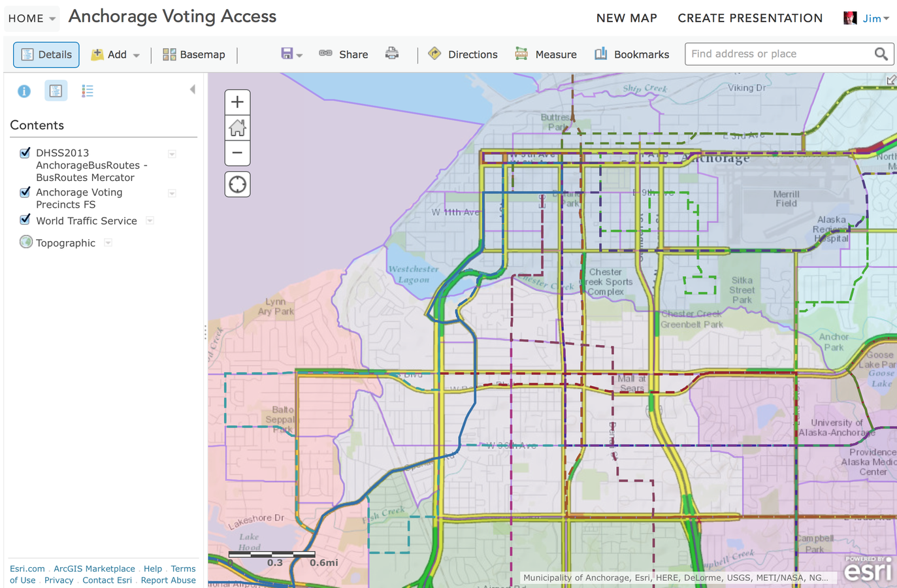Collapse the side panel arrow
Viewport: 897px width, 588px height.
pyautogui.click(x=193, y=90)
